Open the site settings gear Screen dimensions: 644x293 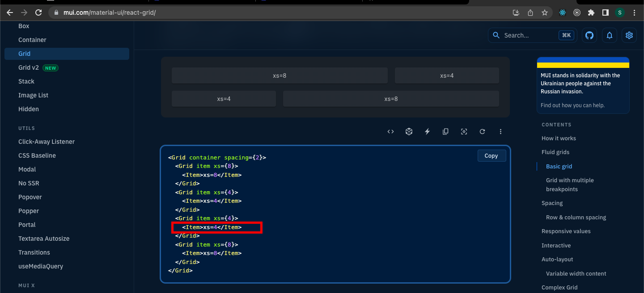coord(629,35)
